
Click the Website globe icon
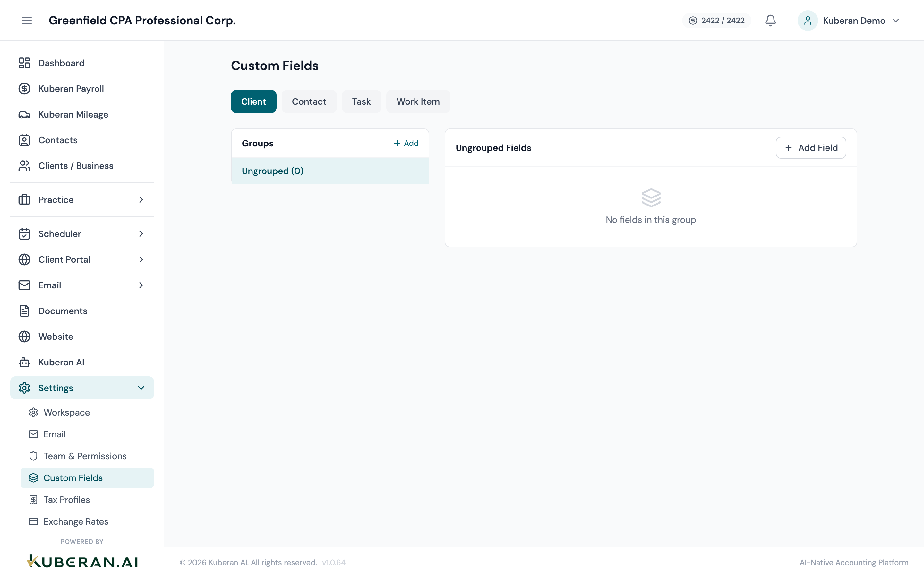(24, 337)
